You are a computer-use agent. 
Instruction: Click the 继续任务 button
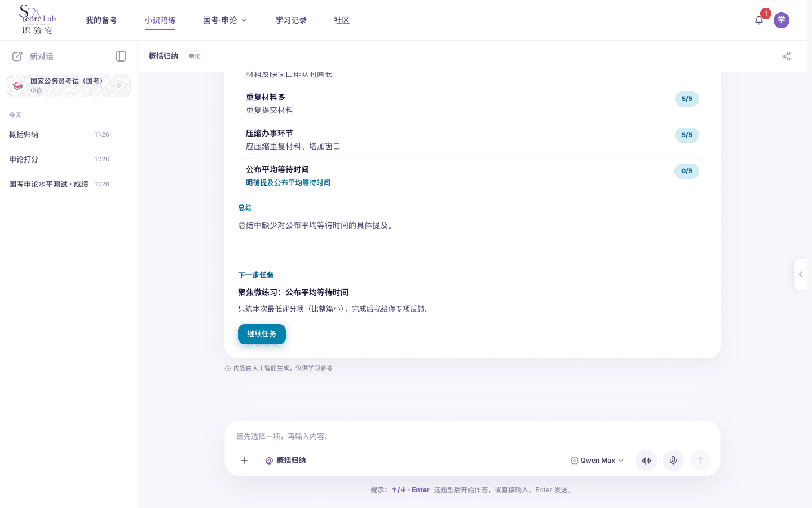pyautogui.click(x=262, y=334)
